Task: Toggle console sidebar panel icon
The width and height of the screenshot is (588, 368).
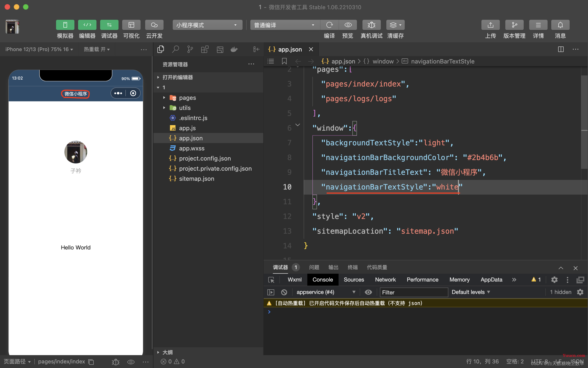Action: pos(271,292)
